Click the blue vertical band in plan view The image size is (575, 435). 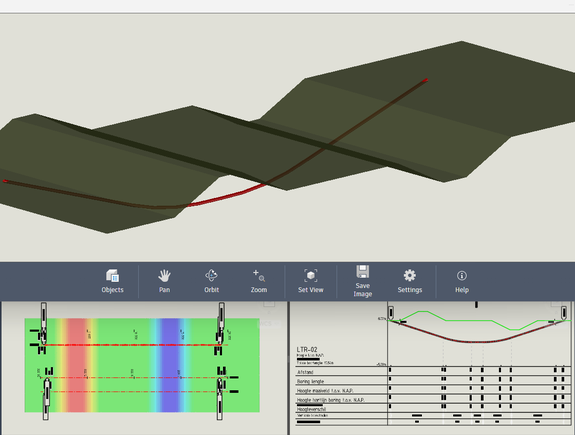[170, 365]
